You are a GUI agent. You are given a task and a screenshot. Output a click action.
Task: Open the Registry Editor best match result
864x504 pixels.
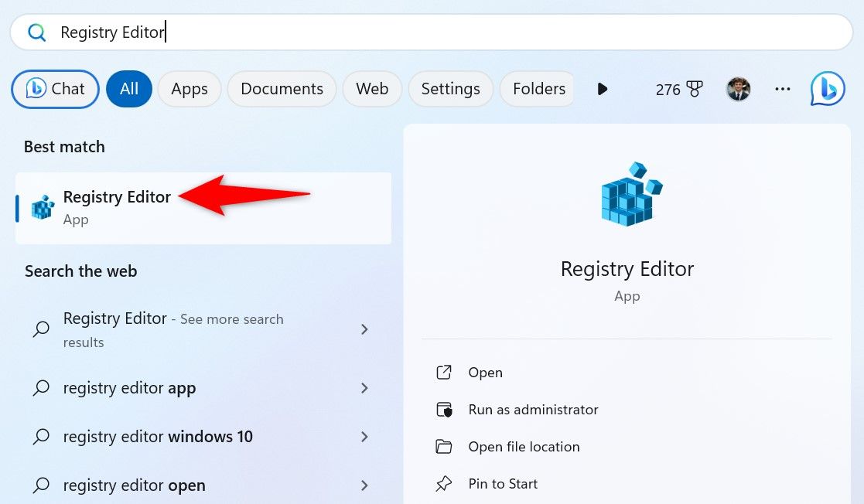[x=203, y=208]
